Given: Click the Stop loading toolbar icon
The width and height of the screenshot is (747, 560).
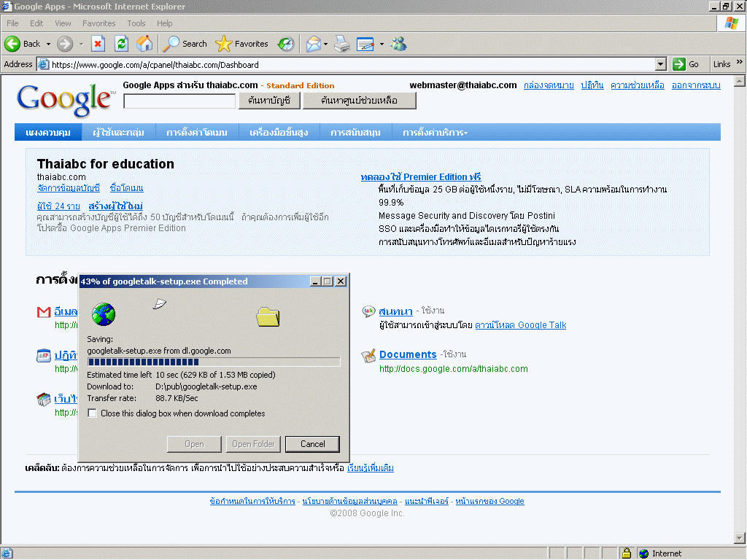Looking at the screenshot, I should [x=98, y=44].
